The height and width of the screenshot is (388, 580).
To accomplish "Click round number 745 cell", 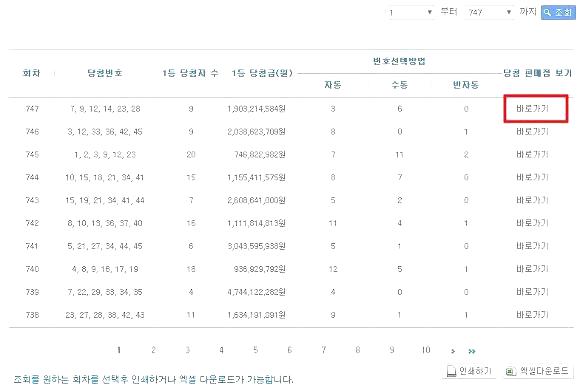I will 32,155.
